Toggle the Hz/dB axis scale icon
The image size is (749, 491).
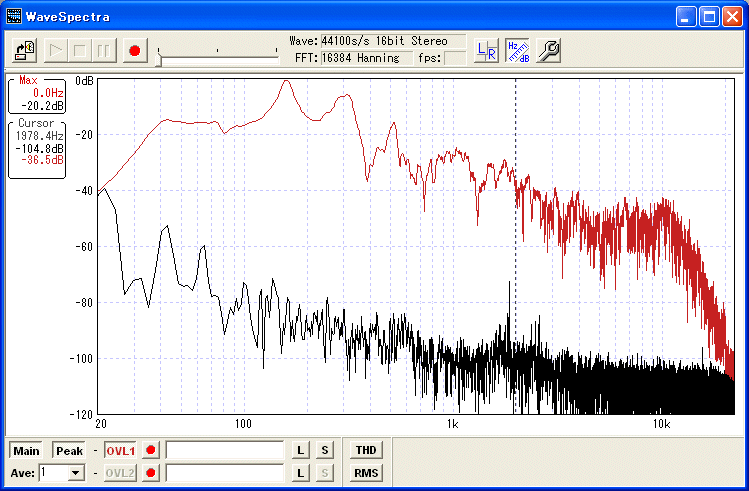point(517,50)
